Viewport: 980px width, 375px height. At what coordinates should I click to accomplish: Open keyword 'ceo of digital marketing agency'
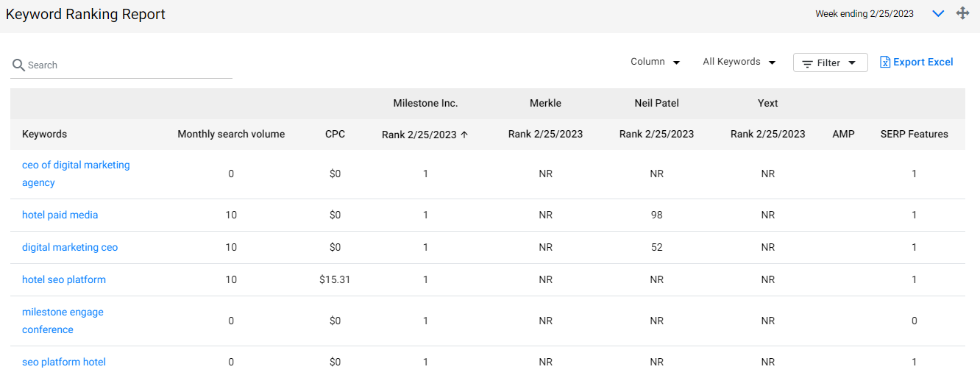76,174
